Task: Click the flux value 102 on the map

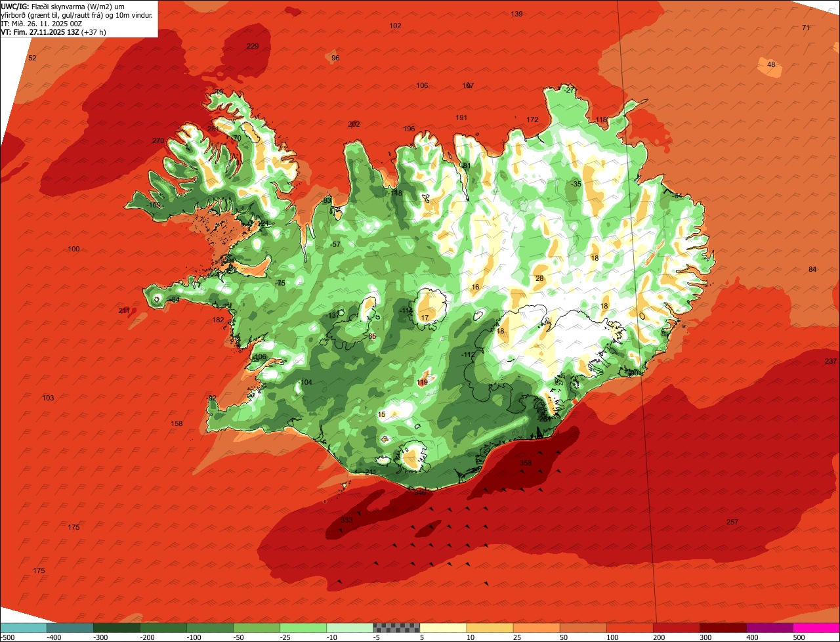Action: click(395, 26)
